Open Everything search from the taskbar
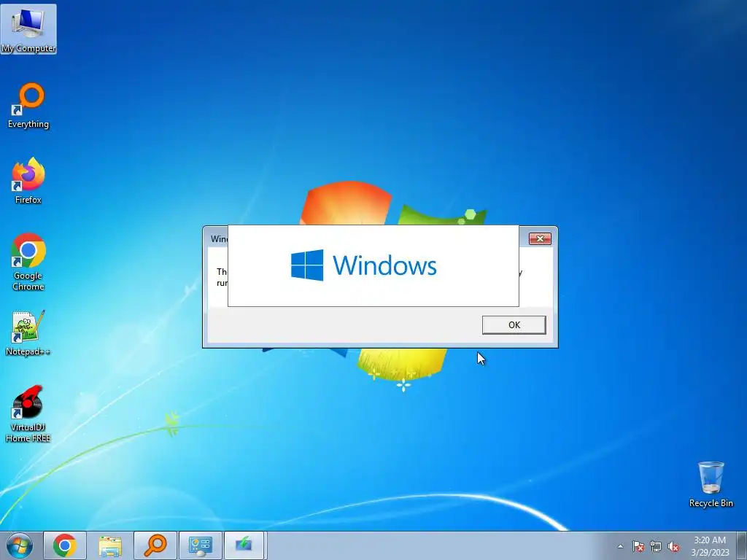Screen dimensions: 747x560 155,545
